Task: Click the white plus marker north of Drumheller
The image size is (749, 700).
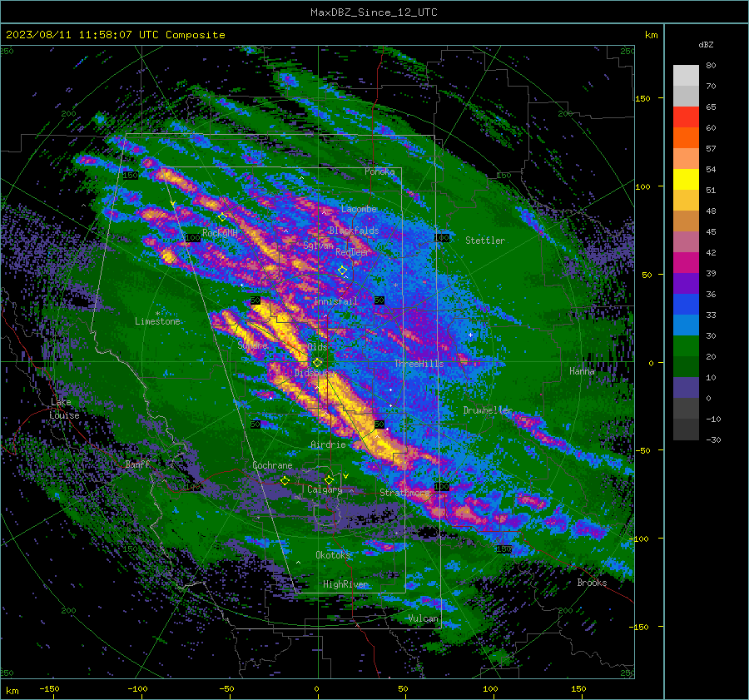Action: point(470,335)
